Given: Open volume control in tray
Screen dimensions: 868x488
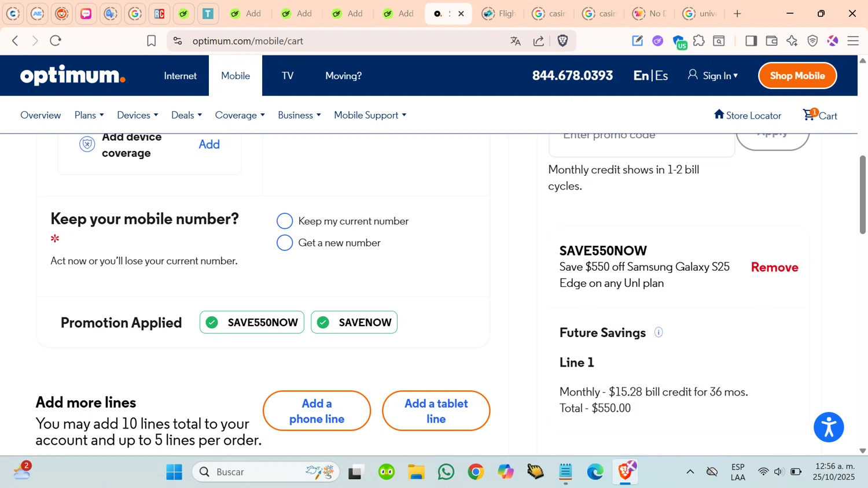Looking at the screenshot, I should coord(779,472).
